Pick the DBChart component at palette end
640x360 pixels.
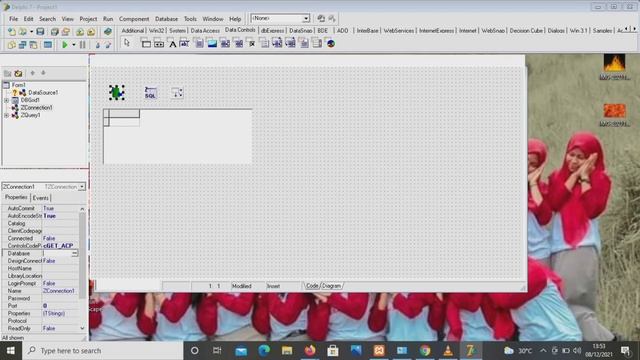coord(331,43)
